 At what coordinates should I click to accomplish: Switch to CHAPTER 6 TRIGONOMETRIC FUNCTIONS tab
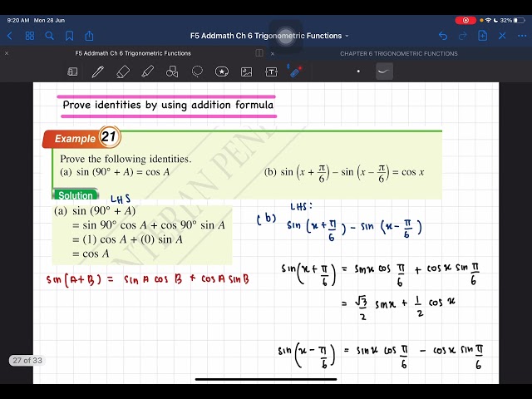pos(399,53)
